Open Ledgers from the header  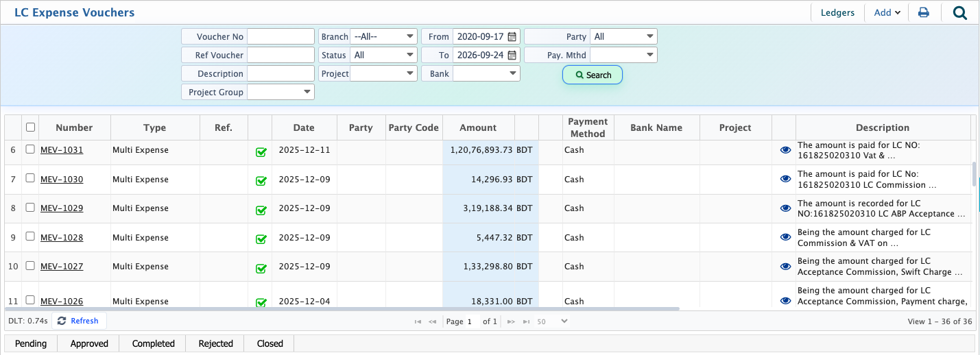[x=837, y=12]
